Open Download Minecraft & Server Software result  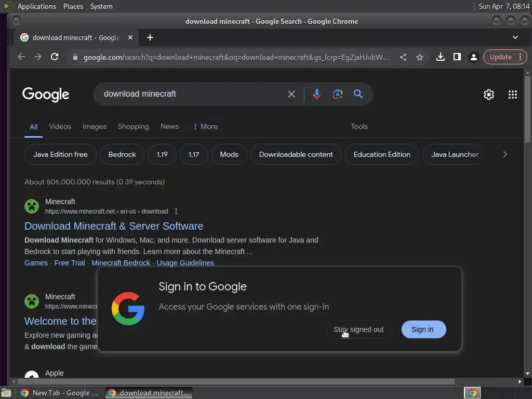[x=114, y=226]
